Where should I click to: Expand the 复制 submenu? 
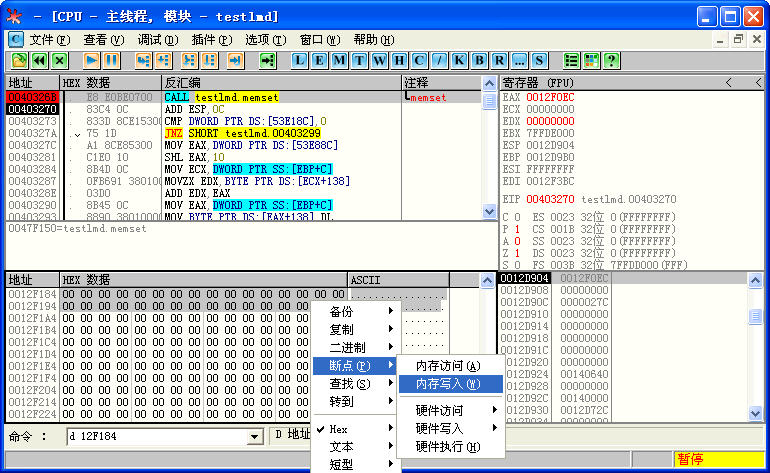point(356,330)
